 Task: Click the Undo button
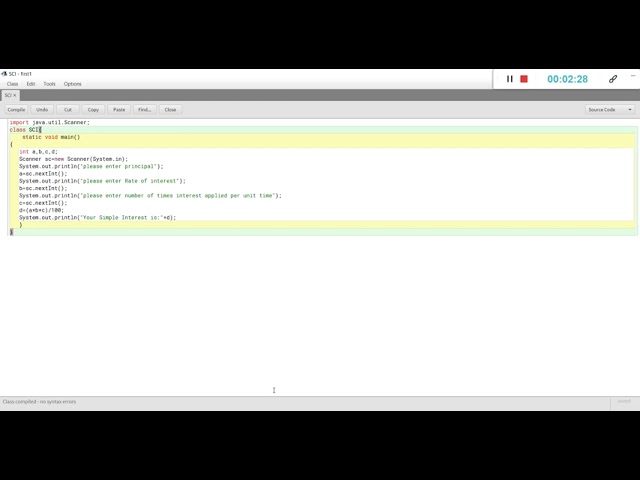pos(42,110)
